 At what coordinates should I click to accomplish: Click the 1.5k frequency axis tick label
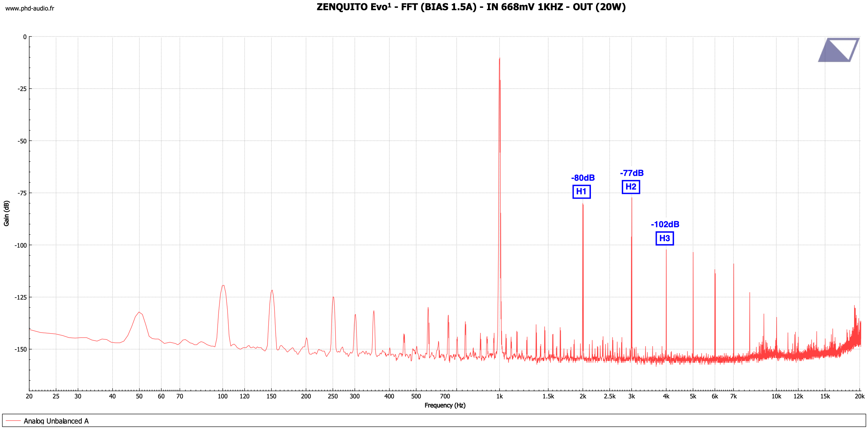point(548,396)
